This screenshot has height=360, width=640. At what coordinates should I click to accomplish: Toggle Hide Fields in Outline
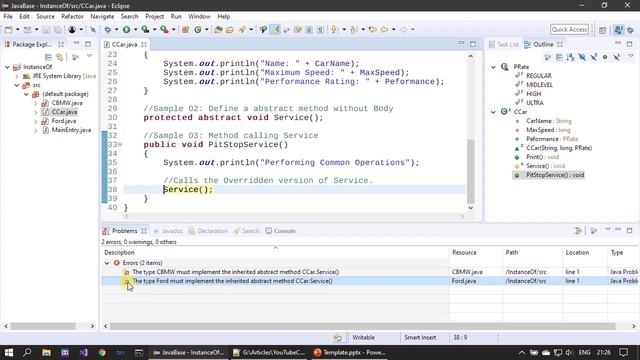coord(582,57)
